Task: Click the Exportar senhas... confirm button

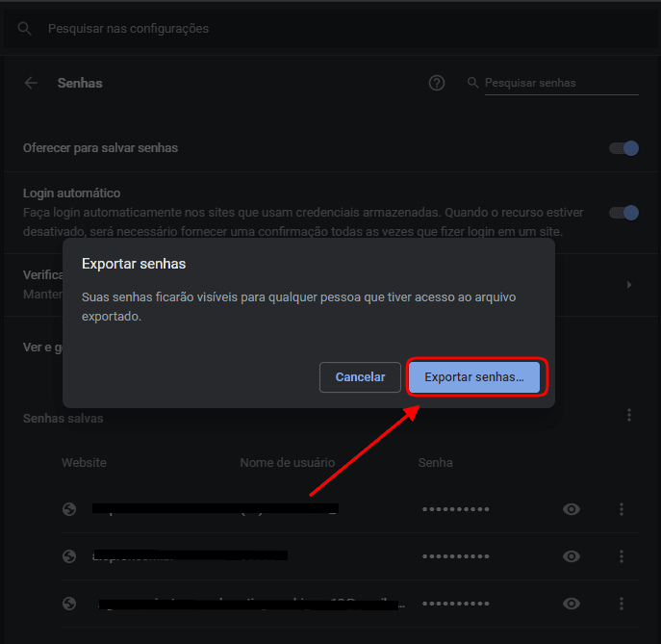Action: coord(474,377)
